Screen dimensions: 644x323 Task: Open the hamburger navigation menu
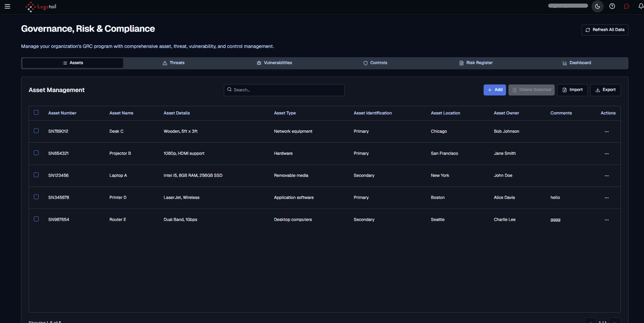pyautogui.click(x=7, y=6)
